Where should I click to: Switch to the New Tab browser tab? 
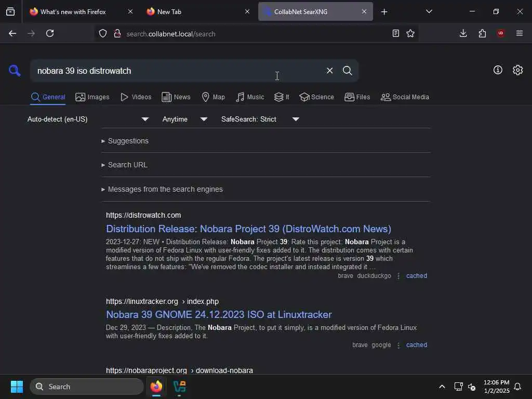(x=169, y=12)
